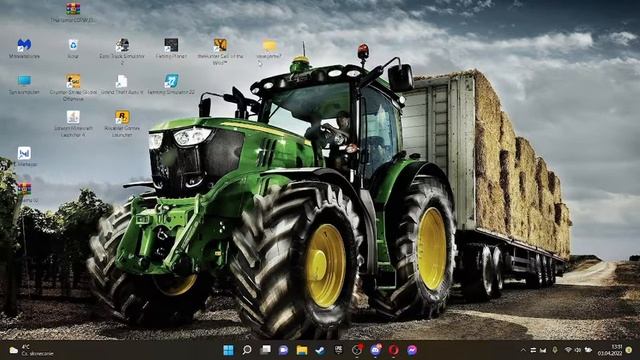Open the Windows Start menu
The image size is (640, 360).
click(228, 350)
